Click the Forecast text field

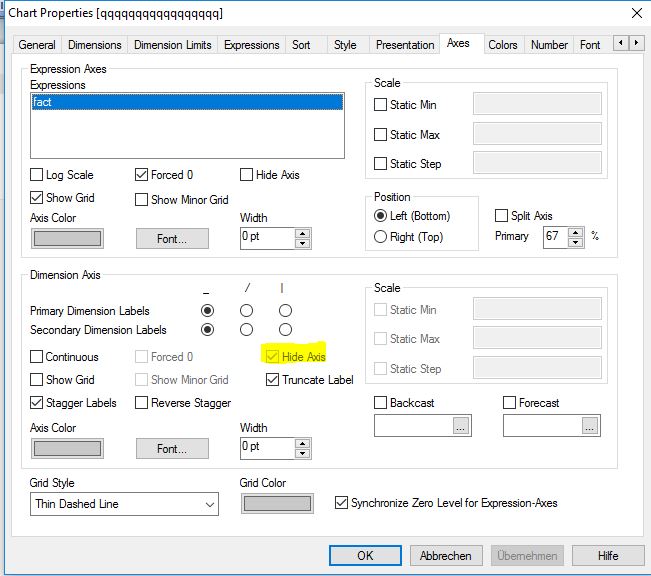[543, 426]
